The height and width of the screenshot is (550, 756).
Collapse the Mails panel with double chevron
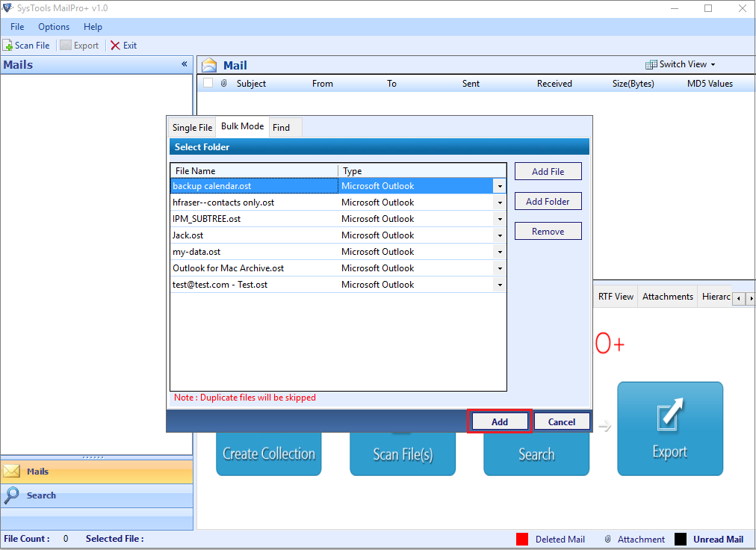(x=185, y=64)
